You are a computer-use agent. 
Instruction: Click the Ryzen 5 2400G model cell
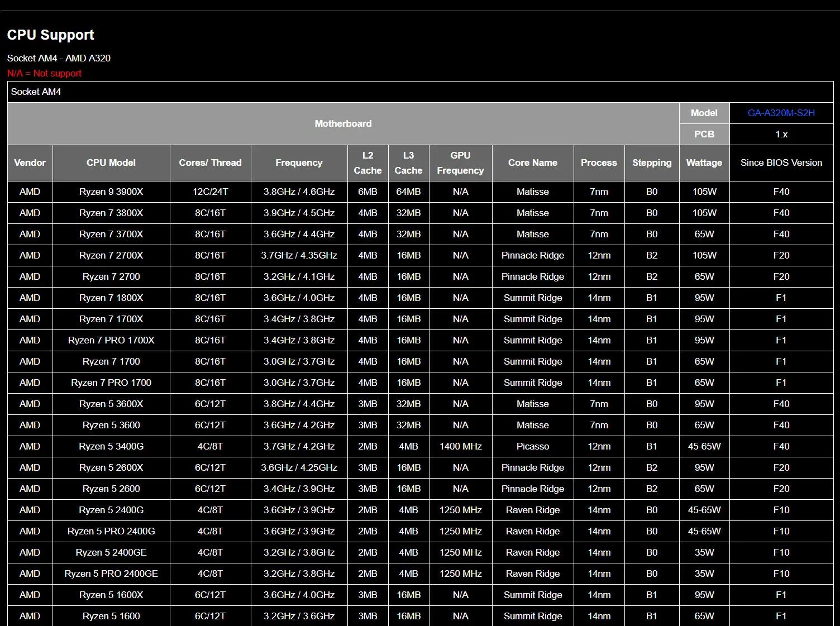pyautogui.click(x=111, y=510)
